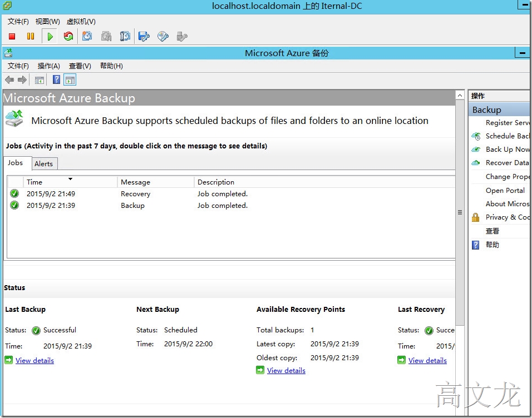The image size is (532, 418).
Task: Open the 视图(W) menu
Action: (47, 21)
